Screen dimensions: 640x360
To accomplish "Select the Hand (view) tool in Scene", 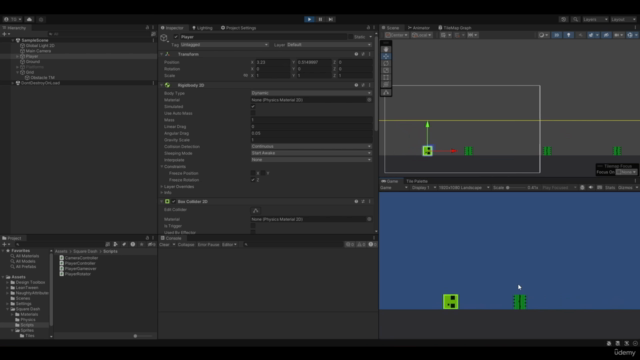I will click(386, 49).
